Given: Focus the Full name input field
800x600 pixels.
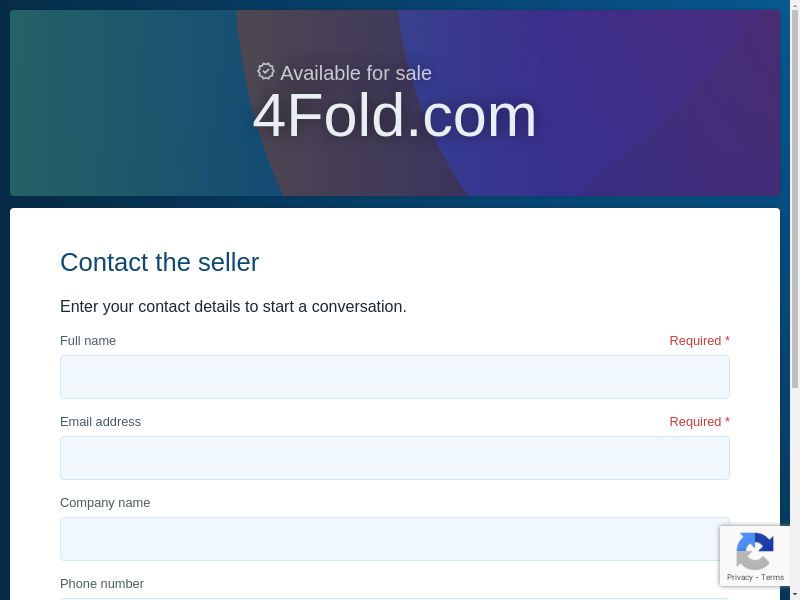Looking at the screenshot, I should click(395, 377).
